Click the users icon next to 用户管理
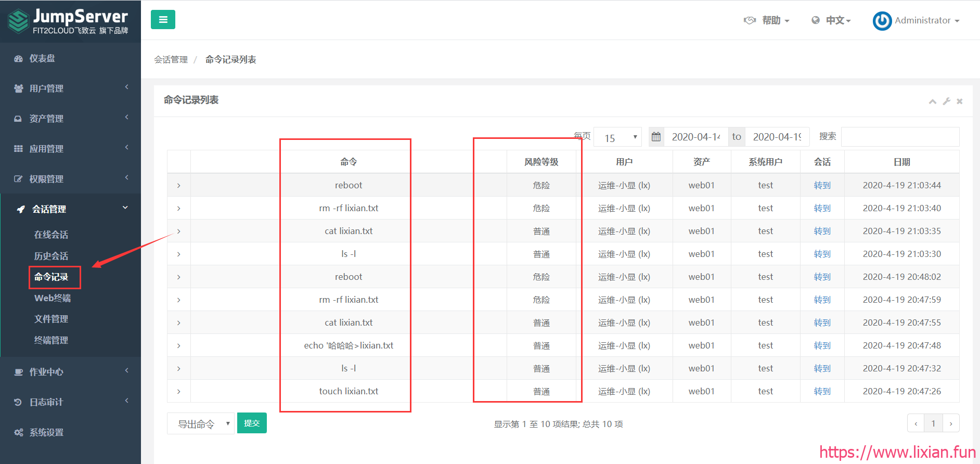Screen dimensions: 980x464 18,89
